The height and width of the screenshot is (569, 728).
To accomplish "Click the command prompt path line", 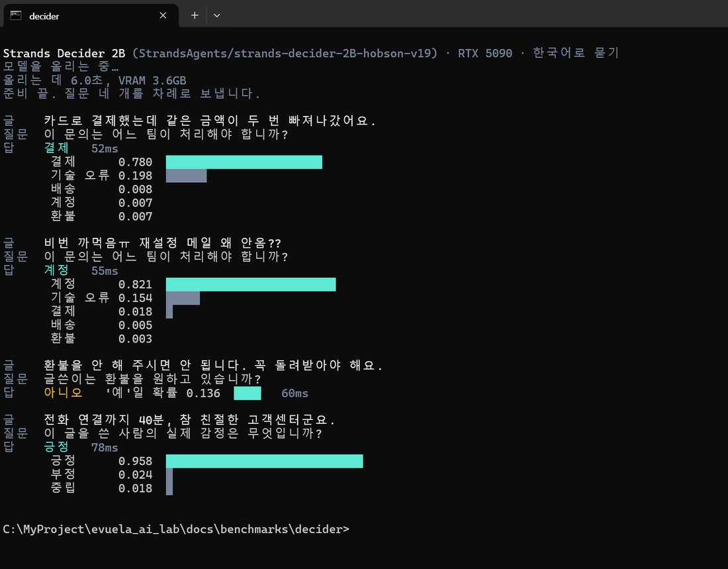I will [176, 529].
